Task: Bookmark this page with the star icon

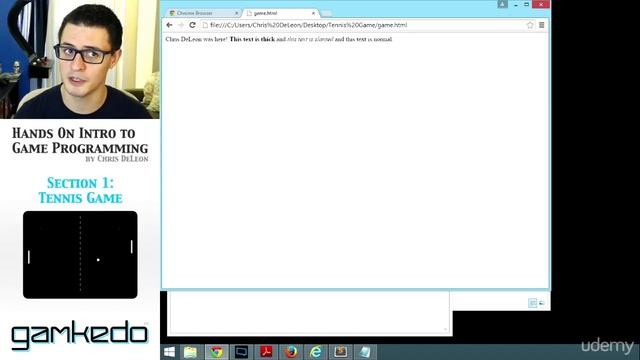Action: click(x=530, y=25)
